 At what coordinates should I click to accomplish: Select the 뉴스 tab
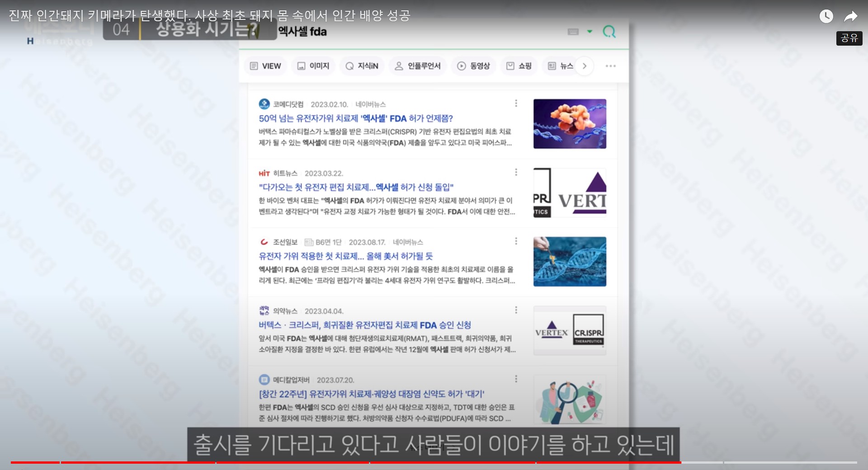pyautogui.click(x=561, y=66)
